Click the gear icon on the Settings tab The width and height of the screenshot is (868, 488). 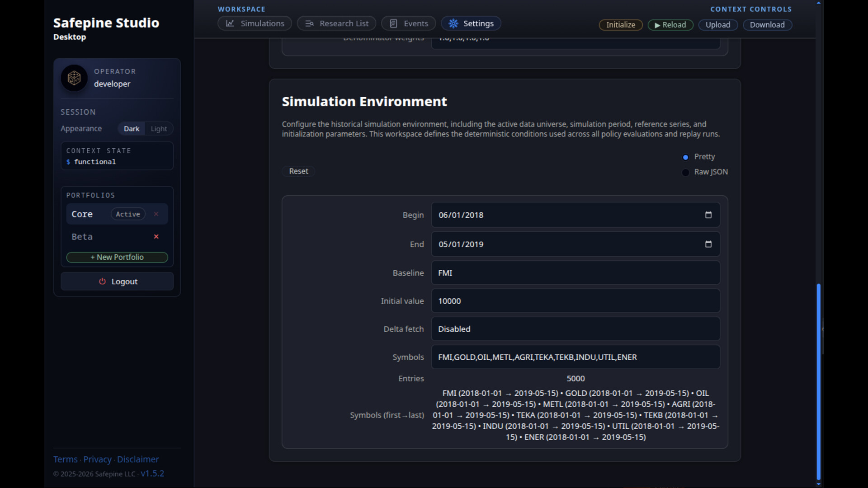coord(453,23)
